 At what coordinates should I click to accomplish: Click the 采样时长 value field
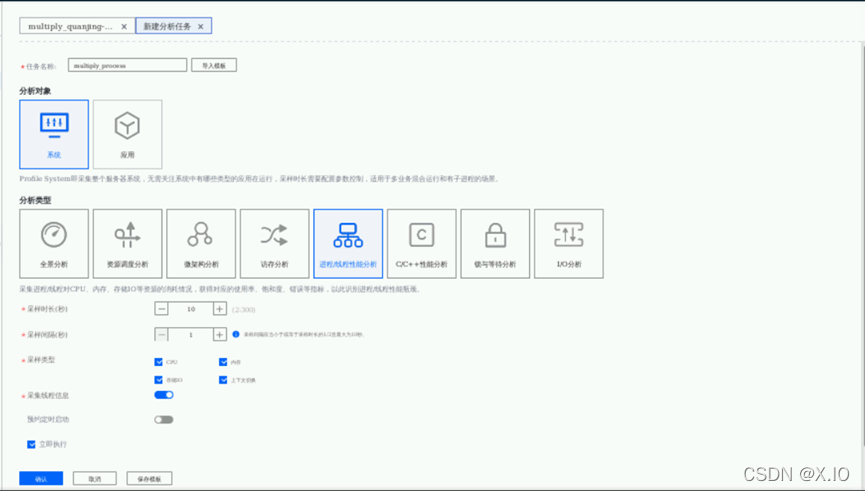point(191,309)
